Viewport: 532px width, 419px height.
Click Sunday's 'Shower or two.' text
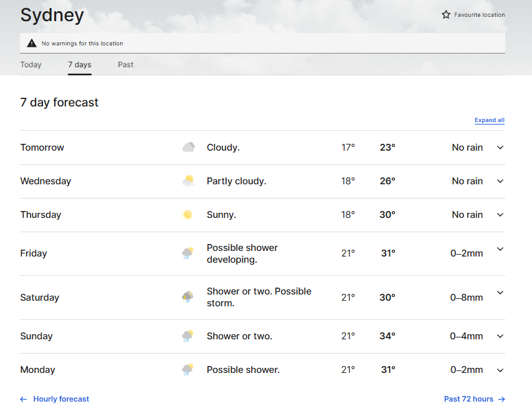240,336
